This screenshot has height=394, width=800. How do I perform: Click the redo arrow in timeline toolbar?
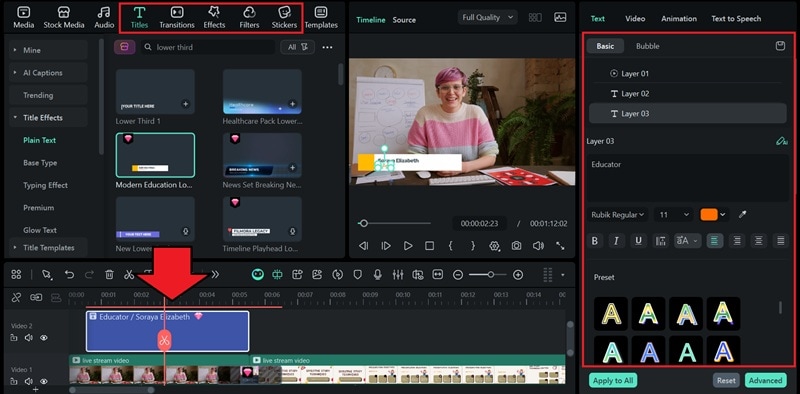click(89, 275)
